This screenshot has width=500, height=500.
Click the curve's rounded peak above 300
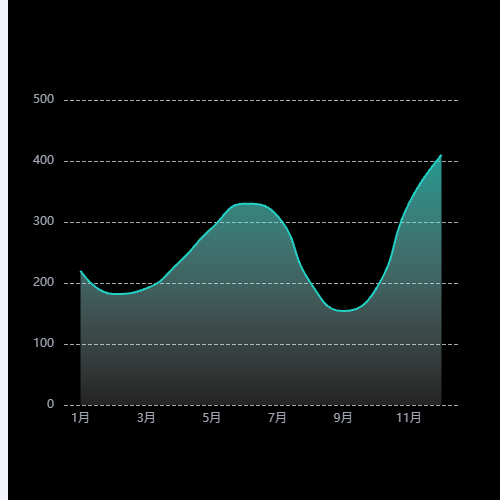(x=247, y=203)
